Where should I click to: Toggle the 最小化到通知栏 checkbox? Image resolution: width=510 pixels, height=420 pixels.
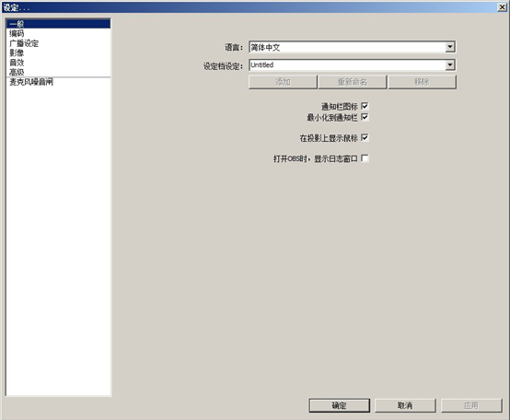[365, 117]
